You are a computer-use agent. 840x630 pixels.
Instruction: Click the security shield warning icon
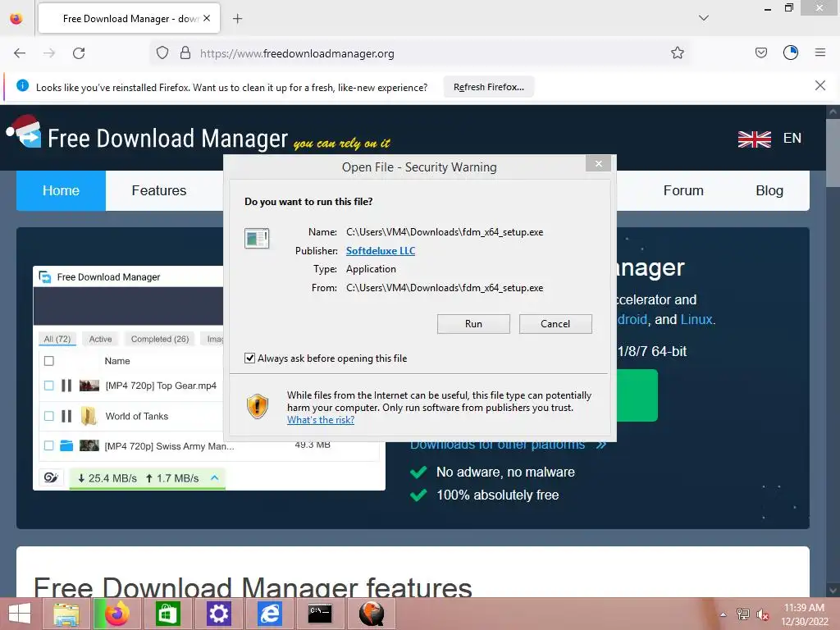(x=257, y=406)
